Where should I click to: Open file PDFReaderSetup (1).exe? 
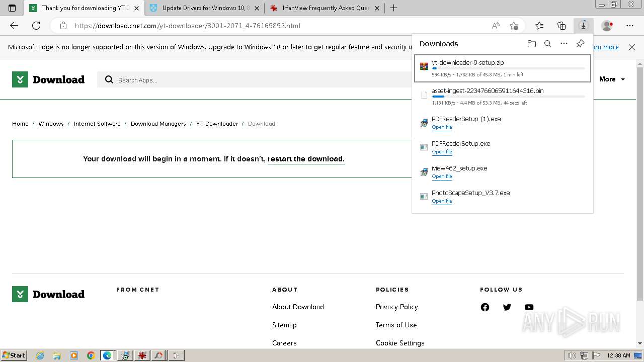point(442,127)
